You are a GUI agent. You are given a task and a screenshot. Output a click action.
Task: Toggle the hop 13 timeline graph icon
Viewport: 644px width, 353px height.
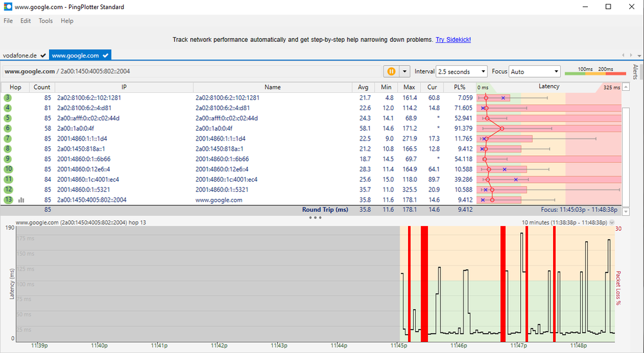pyautogui.click(x=21, y=200)
